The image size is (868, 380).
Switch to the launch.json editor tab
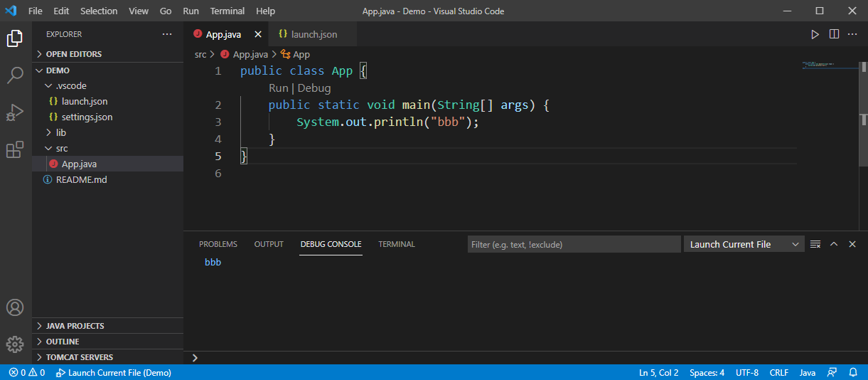pyautogui.click(x=312, y=34)
